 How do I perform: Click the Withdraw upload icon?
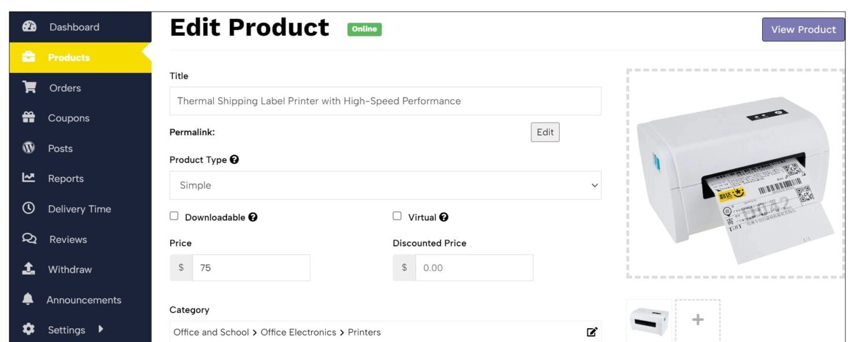[28, 269]
